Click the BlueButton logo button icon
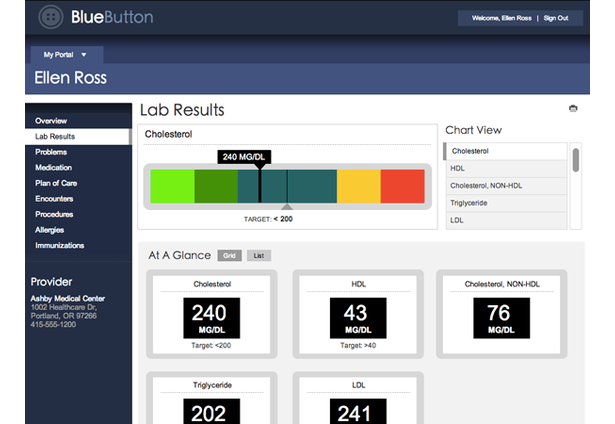 click(x=51, y=17)
